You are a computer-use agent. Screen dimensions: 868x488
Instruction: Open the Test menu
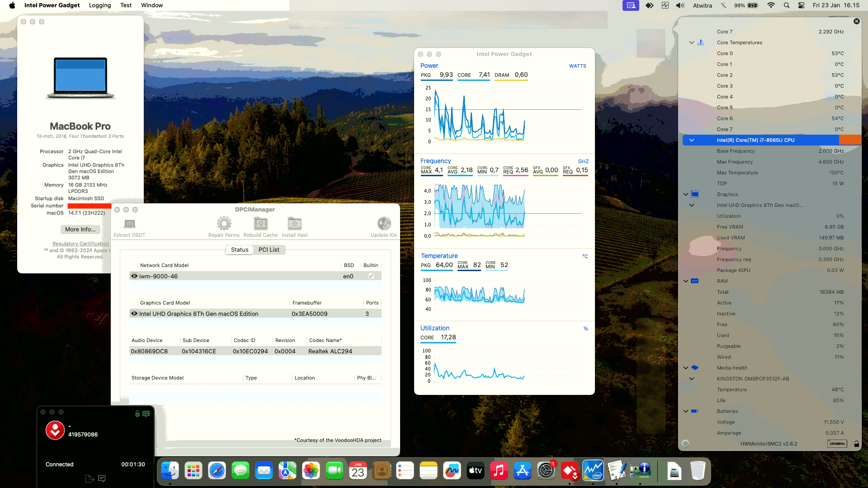(126, 5)
